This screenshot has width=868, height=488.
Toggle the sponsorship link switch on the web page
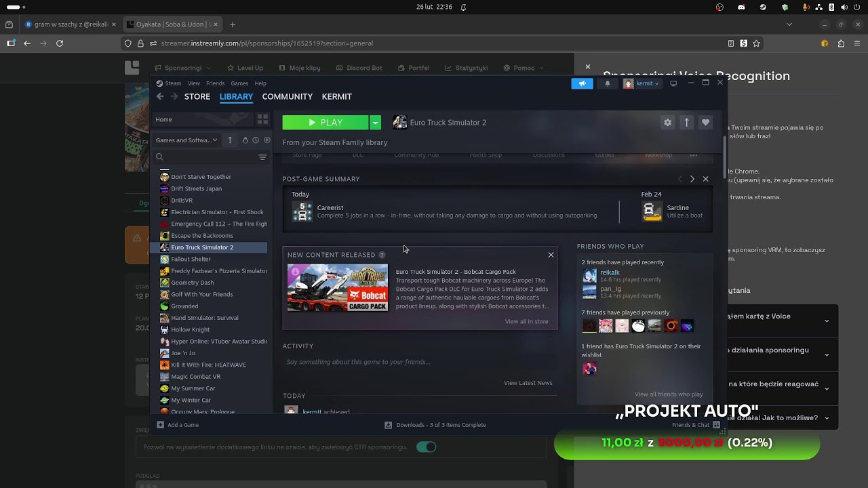(426, 447)
